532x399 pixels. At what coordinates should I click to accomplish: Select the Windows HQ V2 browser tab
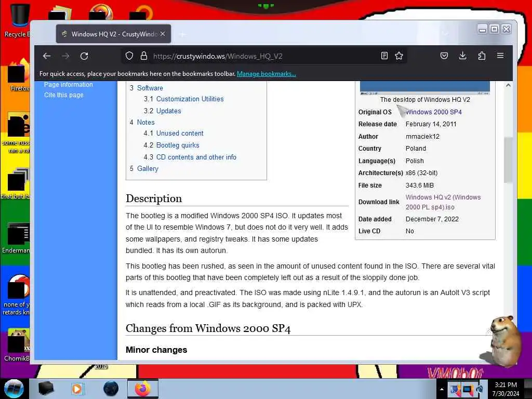[113, 34]
